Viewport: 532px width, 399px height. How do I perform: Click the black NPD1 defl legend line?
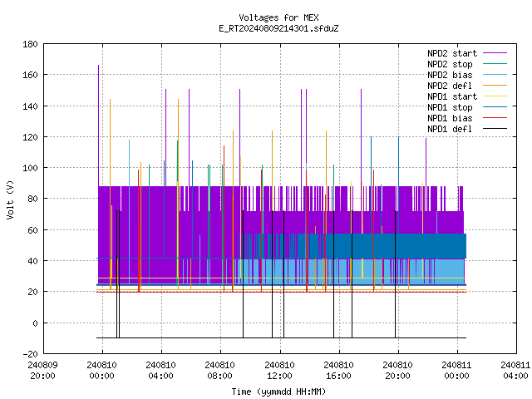point(495,129)
